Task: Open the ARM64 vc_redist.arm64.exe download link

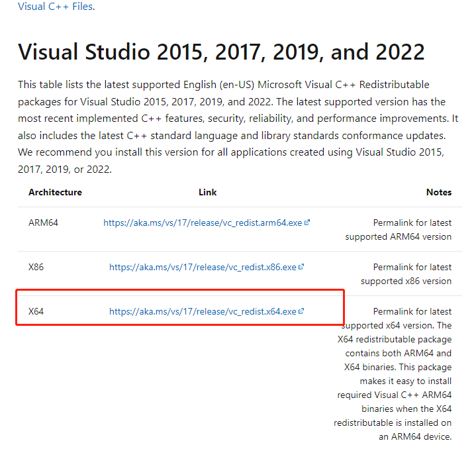Action: coord(203,223)
